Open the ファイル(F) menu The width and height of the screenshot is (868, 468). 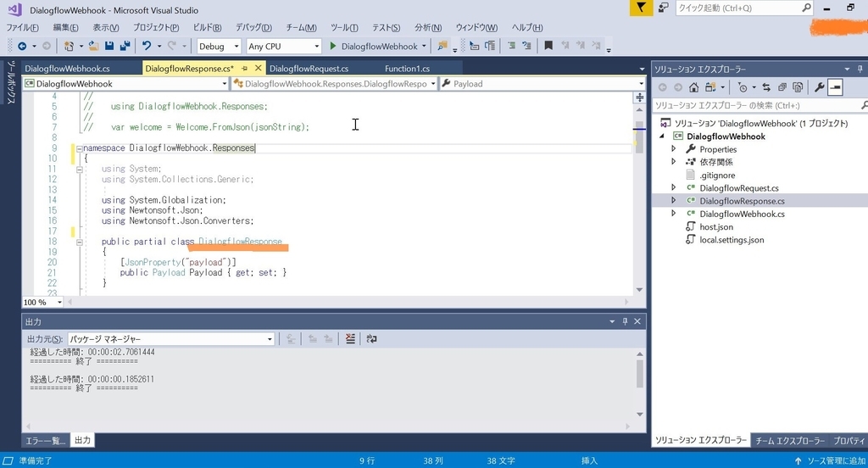22,27
